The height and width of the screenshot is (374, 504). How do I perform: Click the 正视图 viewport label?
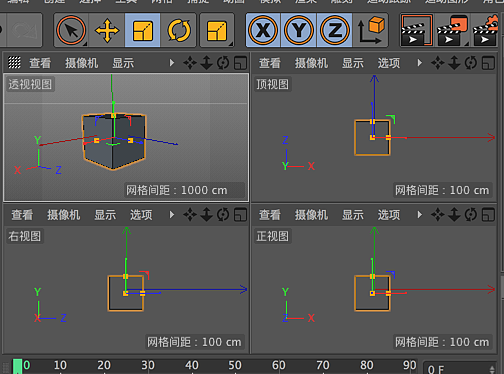272,236
